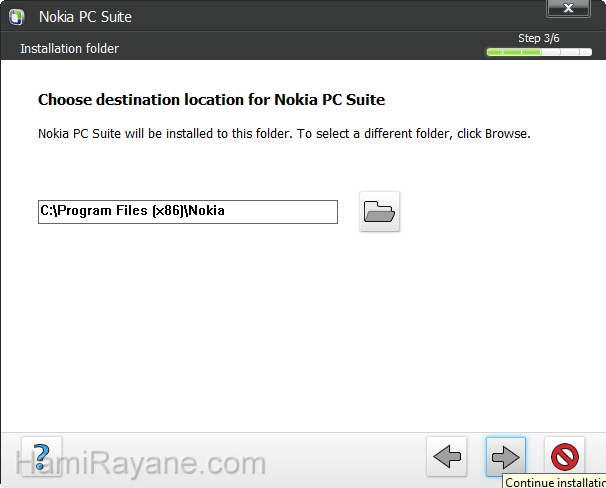Click the 'Step 3/6' label
Screen dimensions: 606x488
tap(539, 38)
